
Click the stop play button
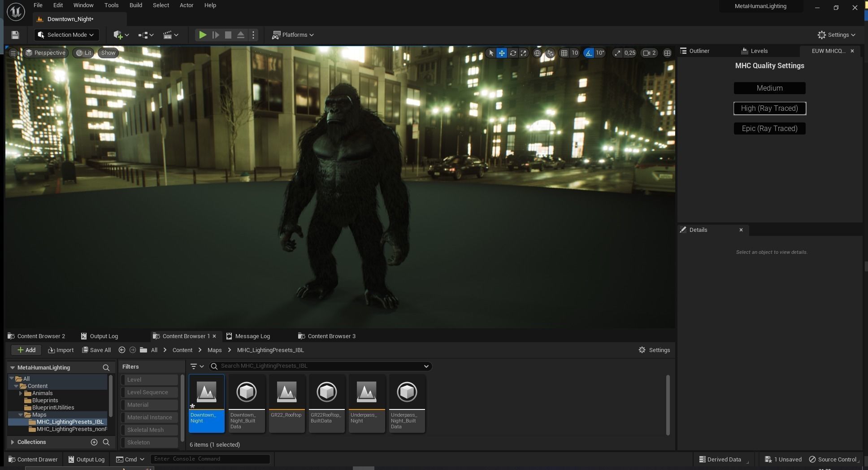click(x=228, y=35)
